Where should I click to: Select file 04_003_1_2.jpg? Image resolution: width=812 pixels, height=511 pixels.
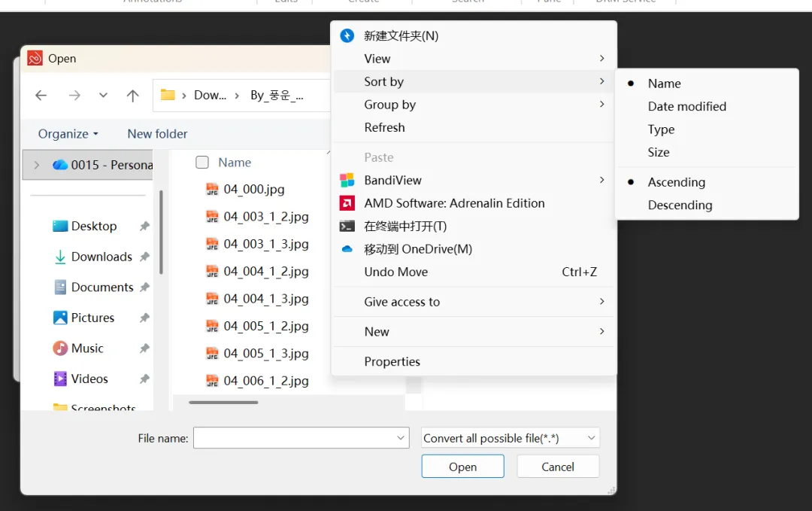(257, 217)
